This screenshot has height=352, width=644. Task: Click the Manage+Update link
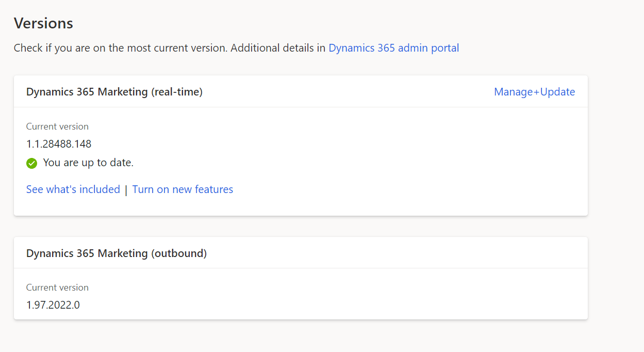pyautogui.click(x=534, y=92)
